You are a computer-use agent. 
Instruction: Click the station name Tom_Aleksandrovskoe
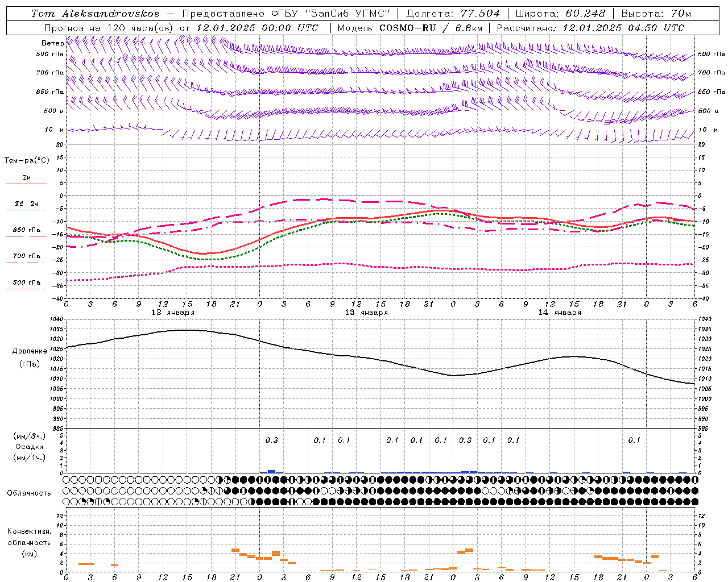[x=95, y=14]
